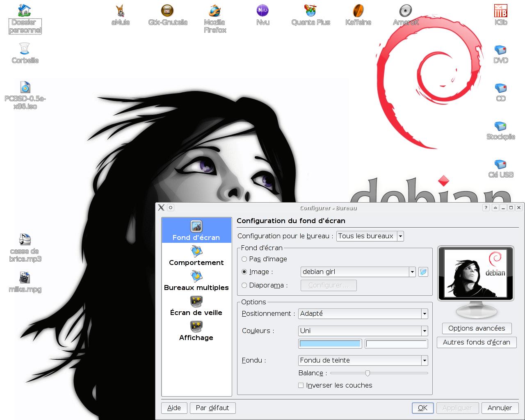Image resolution: width=525 pixels, height=420 pixels.
Task: Click the light blue color swatch
Action: tap(330, 344)
